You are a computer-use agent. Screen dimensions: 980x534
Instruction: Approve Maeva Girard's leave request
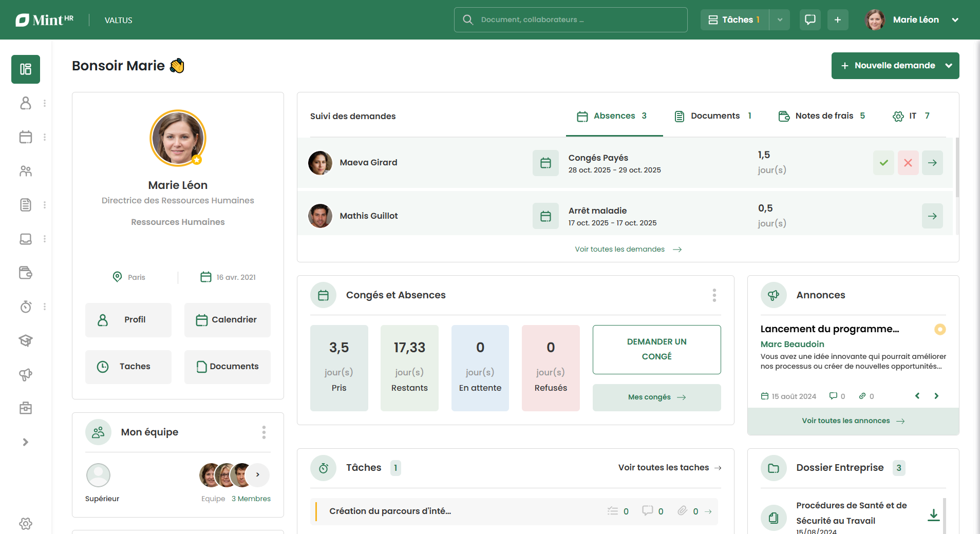883,163
